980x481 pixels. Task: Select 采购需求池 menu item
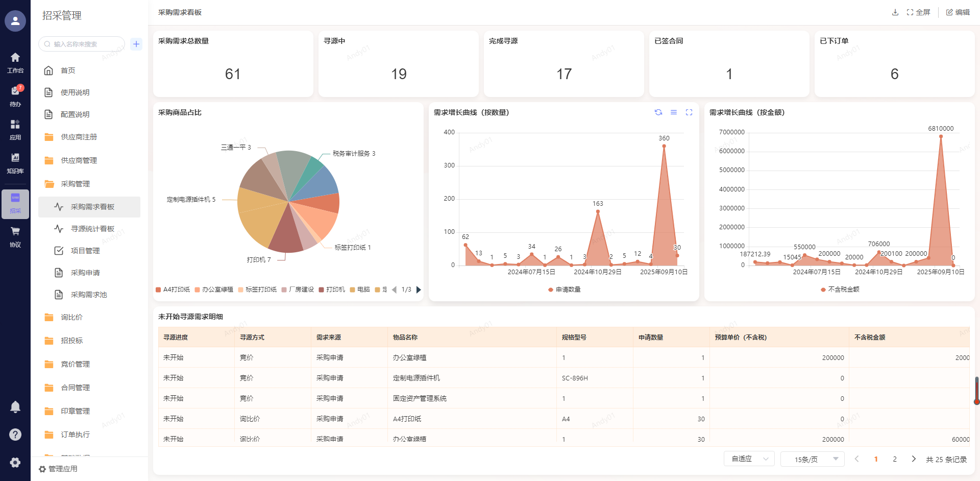click(89, 295)
